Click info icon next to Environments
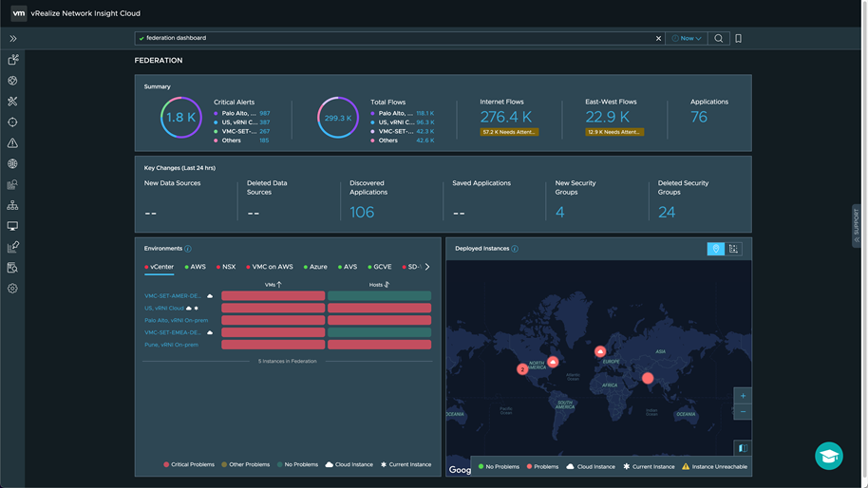Screen dimensions: 868x488 click(188, 249)
